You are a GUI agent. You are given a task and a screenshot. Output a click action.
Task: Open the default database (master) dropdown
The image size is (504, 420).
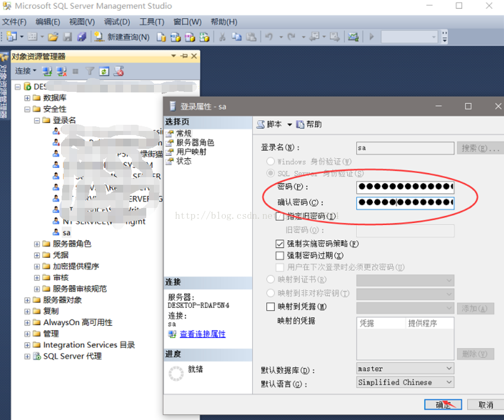(x=449, y=368)
